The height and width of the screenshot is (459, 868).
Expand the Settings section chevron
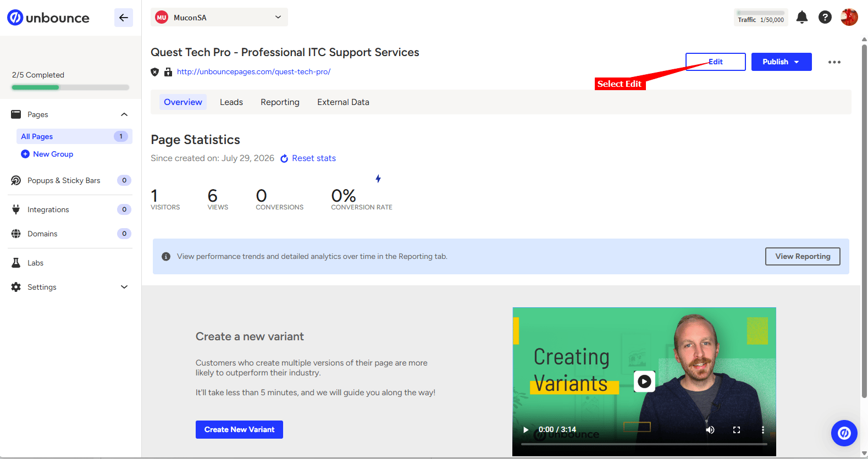(x=124, y=287)
